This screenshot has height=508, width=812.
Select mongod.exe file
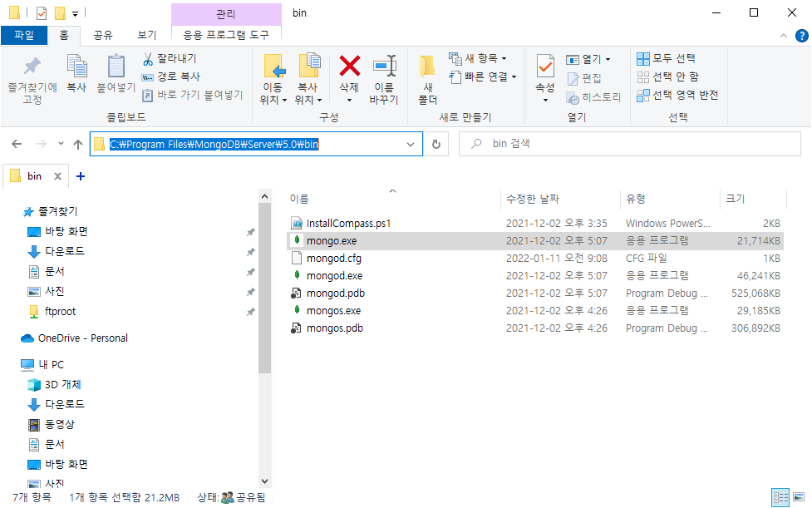tap(535, 275)
